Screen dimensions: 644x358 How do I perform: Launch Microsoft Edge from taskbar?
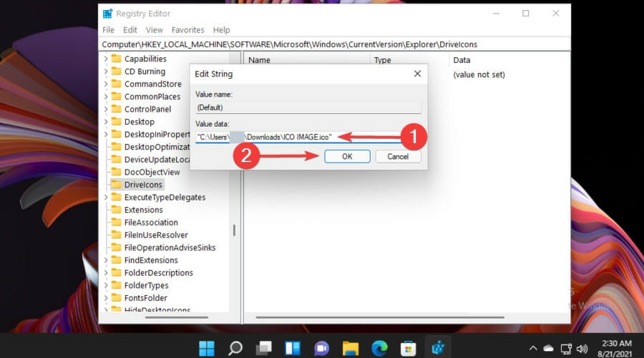(x=379, y=349)
